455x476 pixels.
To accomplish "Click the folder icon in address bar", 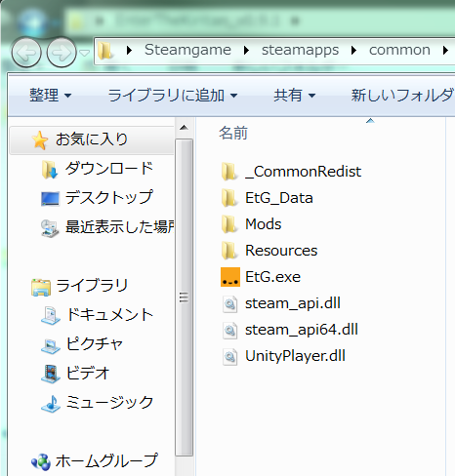I will (x=105, y=51).
